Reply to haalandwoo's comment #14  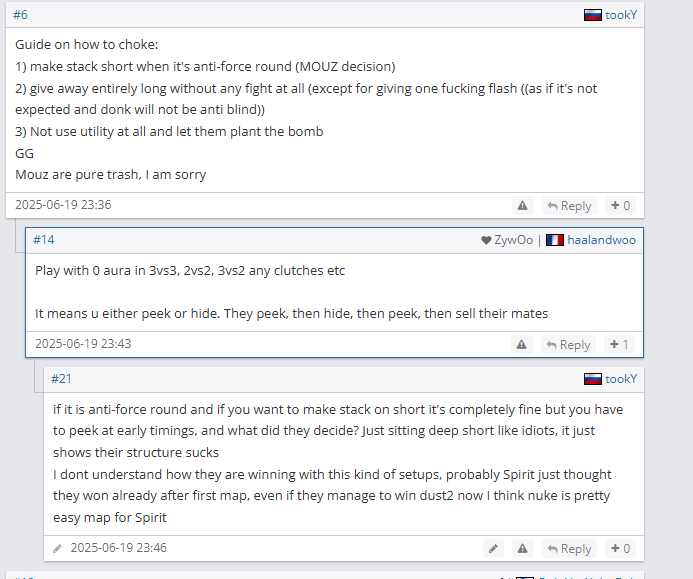(568, 344)
